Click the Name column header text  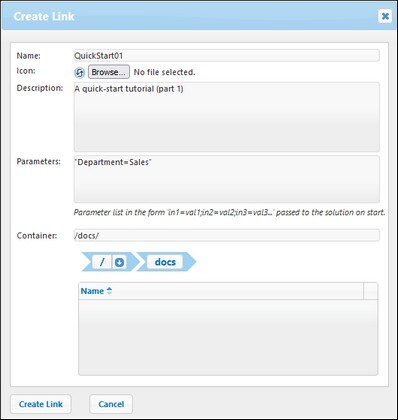(92, 291)
